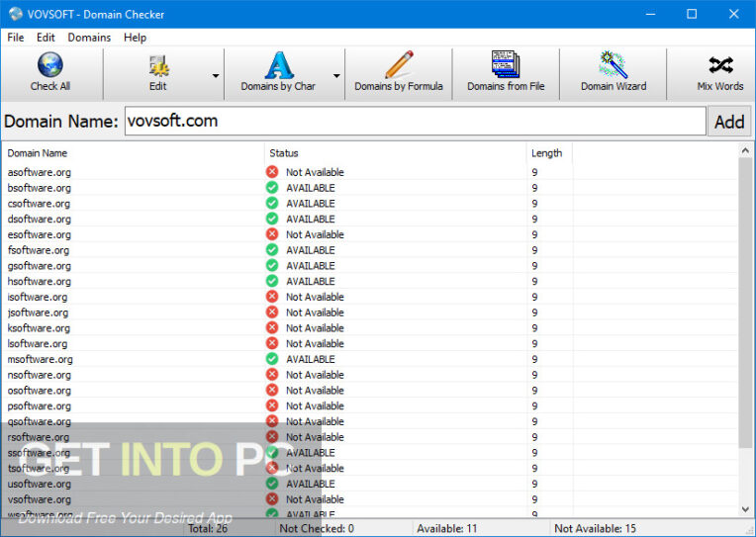Click the red X icon for isoftware.org

(x=272, y=297)
